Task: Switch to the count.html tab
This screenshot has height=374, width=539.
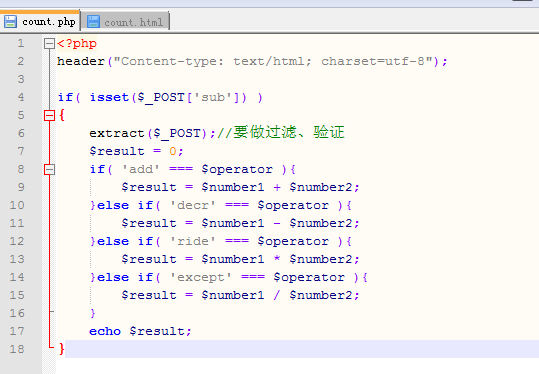Action: tap(125, 22)
